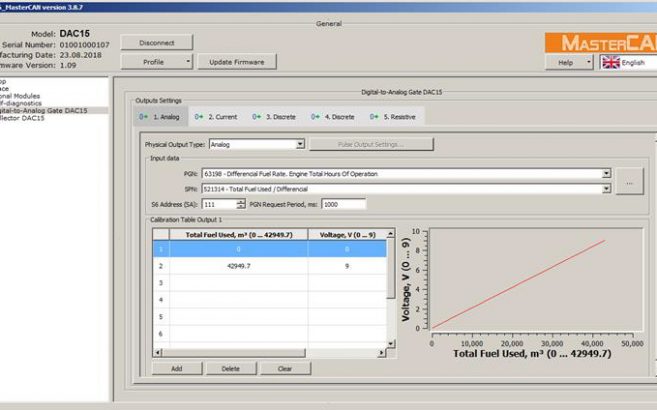This screenshot has height=410, width=657.
Task: Click the calibration graph plot area
Action: click(x=536, y=279)
